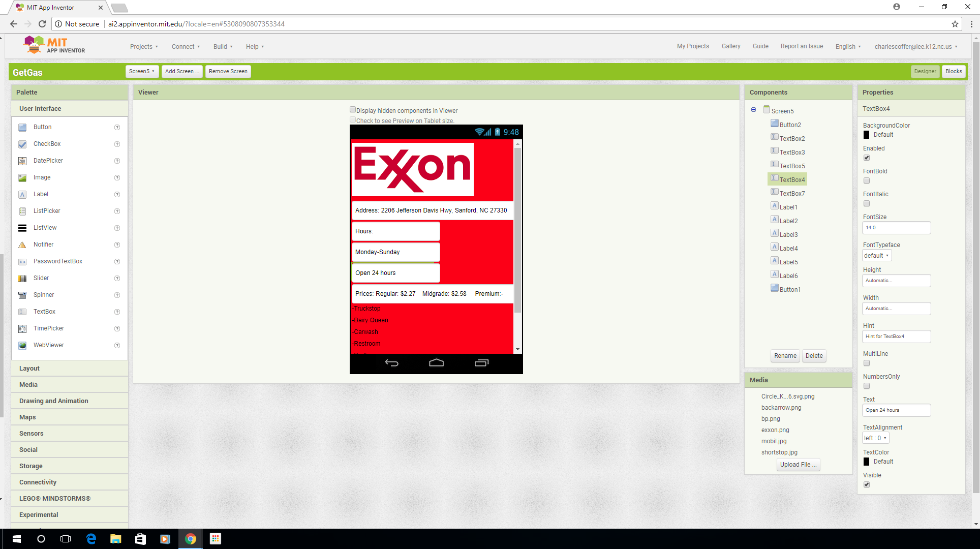Switch to the Blocks editor
980x549 pixels.
tap(954, 72)
